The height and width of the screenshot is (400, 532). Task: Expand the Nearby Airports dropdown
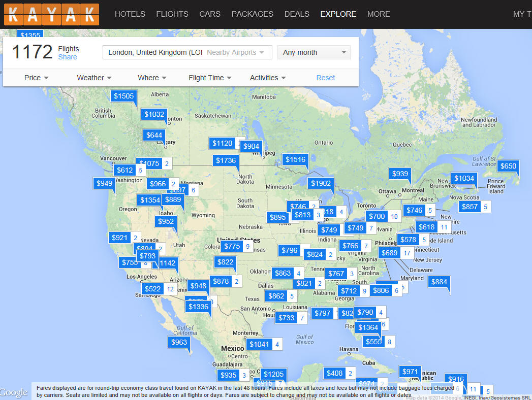coord(235,53)
